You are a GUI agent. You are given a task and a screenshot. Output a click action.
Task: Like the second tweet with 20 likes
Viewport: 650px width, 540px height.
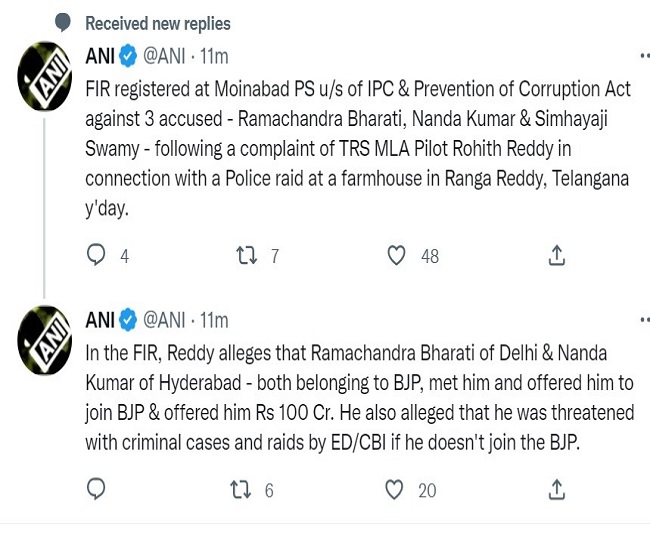pyautogui.click(x=397, y=489)
